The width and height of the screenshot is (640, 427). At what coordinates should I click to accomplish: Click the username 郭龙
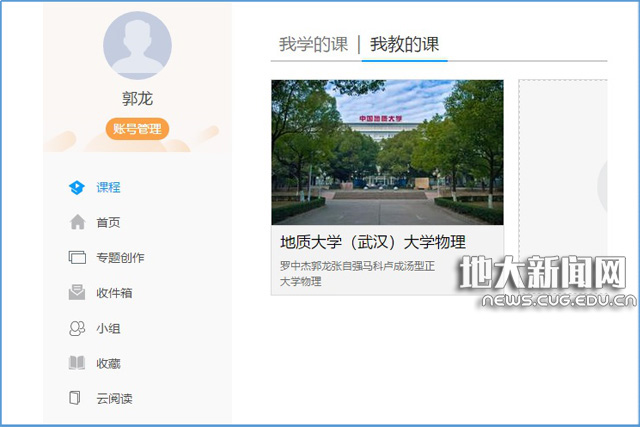137,98
